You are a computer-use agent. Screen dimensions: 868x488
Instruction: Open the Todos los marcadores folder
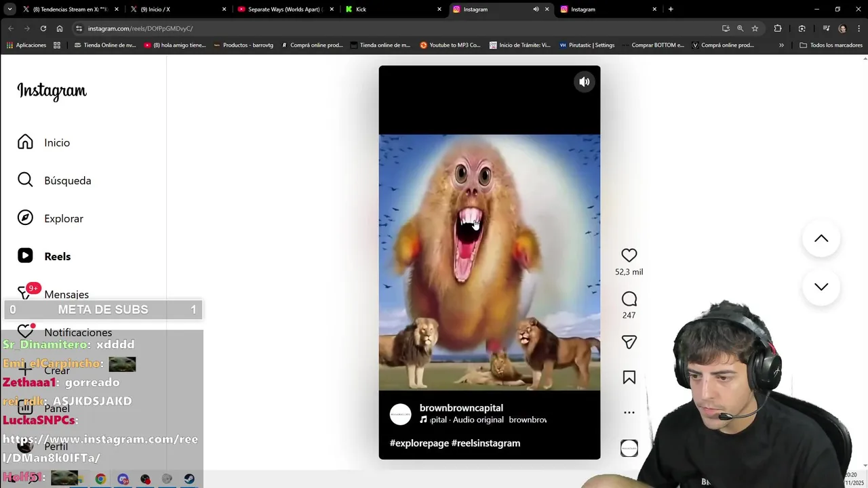pyautogui.click(x=831, y=45)
